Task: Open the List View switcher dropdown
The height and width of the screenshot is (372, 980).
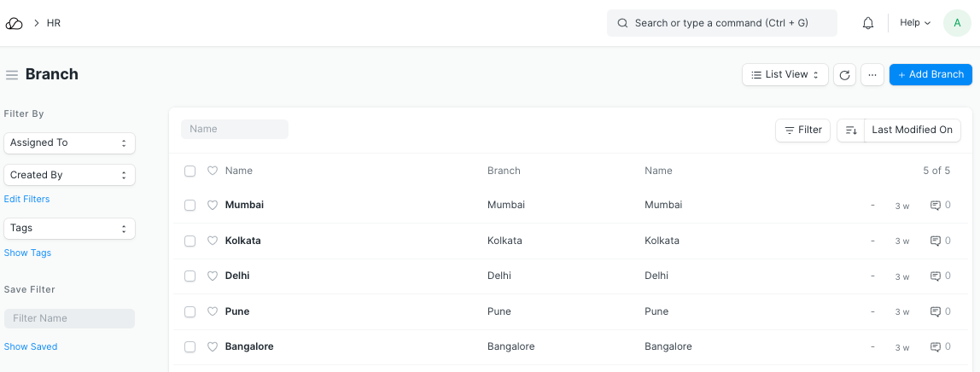Action: 785,75
